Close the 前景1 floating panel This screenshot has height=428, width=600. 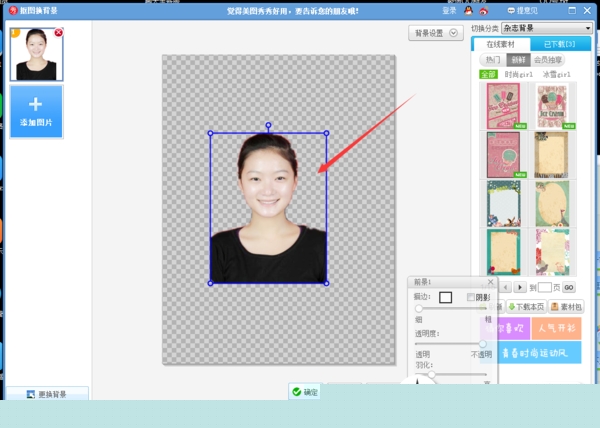tap(489, 283)
